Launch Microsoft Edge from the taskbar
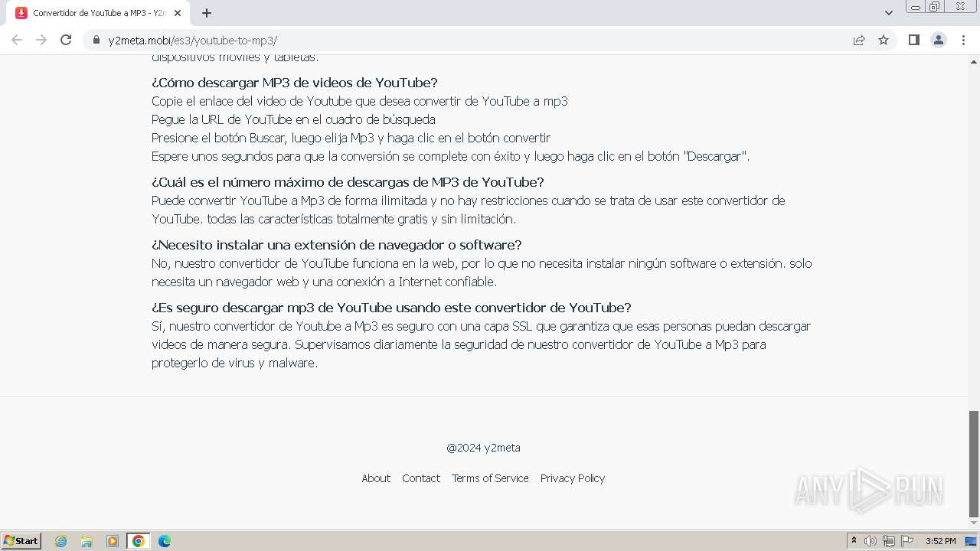Viewport: 980px width, 551px height. [x=165, y=541]
